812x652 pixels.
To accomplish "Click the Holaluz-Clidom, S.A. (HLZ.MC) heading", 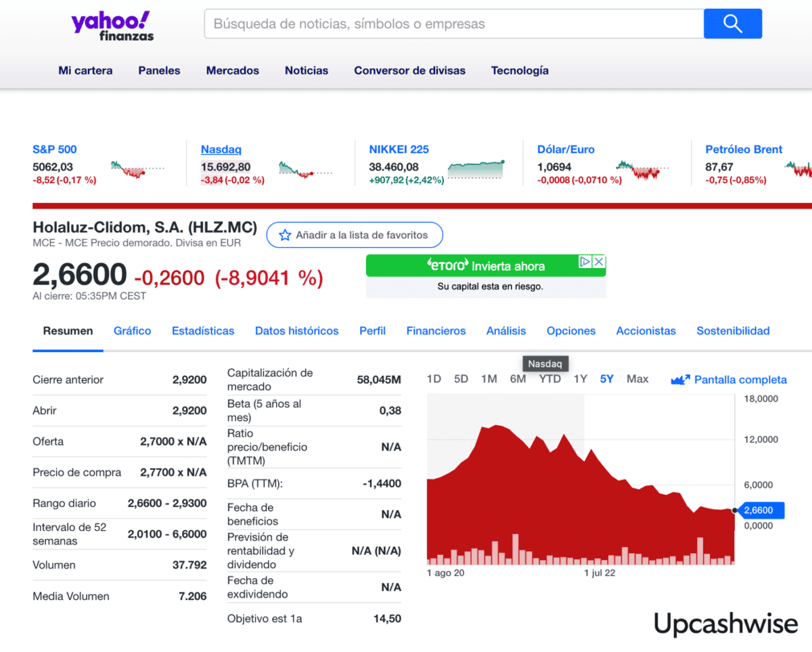I will (x=145, y=227).
